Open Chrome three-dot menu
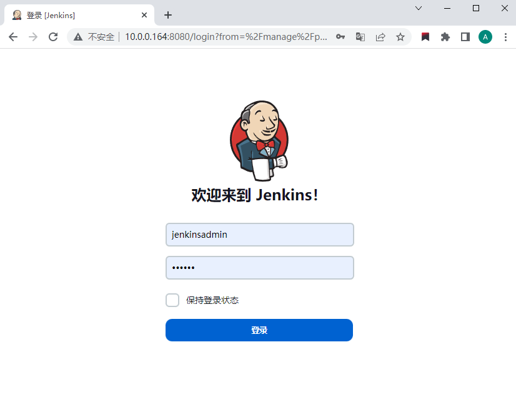Viewport: 516px width, 420px height. click(505, 37)
